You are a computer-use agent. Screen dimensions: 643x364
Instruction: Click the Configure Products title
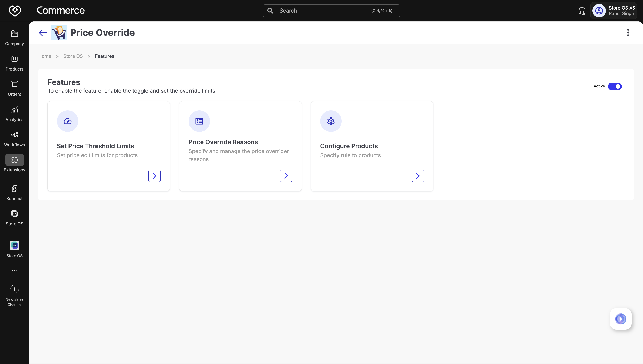349,146
